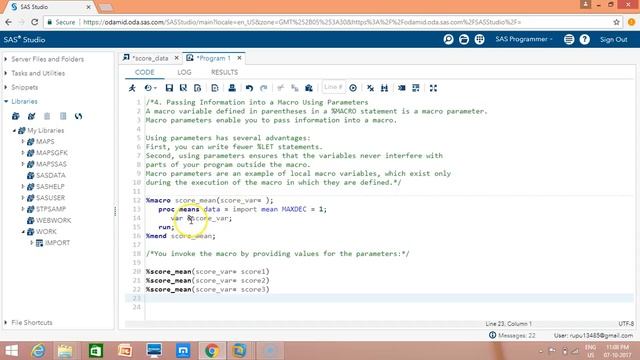
Task: Undo the last edit
Action: point(249,88)
